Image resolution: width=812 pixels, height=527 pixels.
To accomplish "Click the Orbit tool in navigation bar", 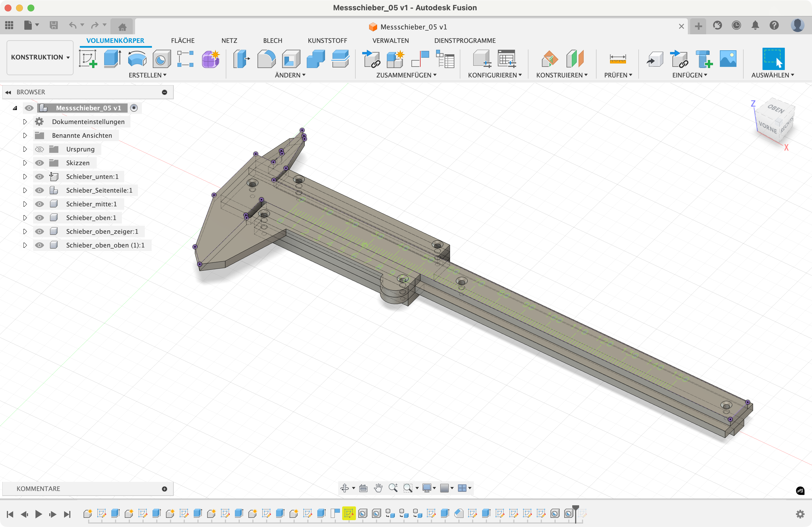I will click(344, 488).
